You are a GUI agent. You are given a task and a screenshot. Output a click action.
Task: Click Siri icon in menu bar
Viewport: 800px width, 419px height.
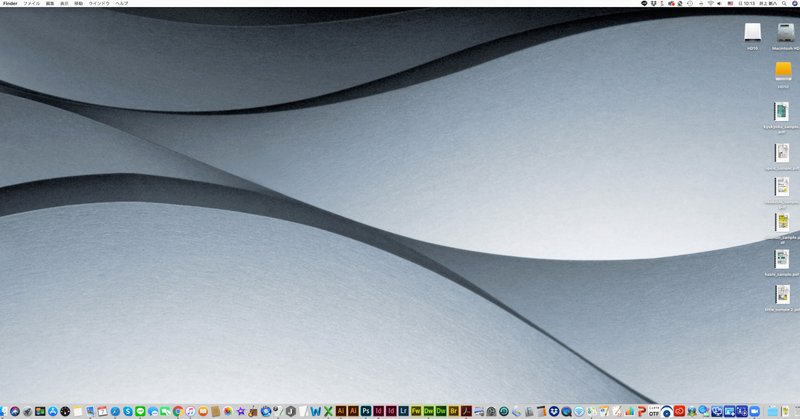(795, 3)
